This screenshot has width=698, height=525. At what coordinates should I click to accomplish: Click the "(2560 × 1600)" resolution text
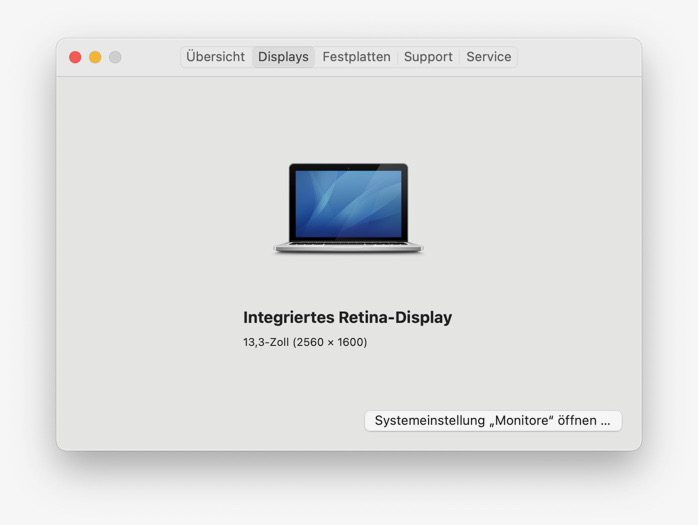(x=330, y=342)
